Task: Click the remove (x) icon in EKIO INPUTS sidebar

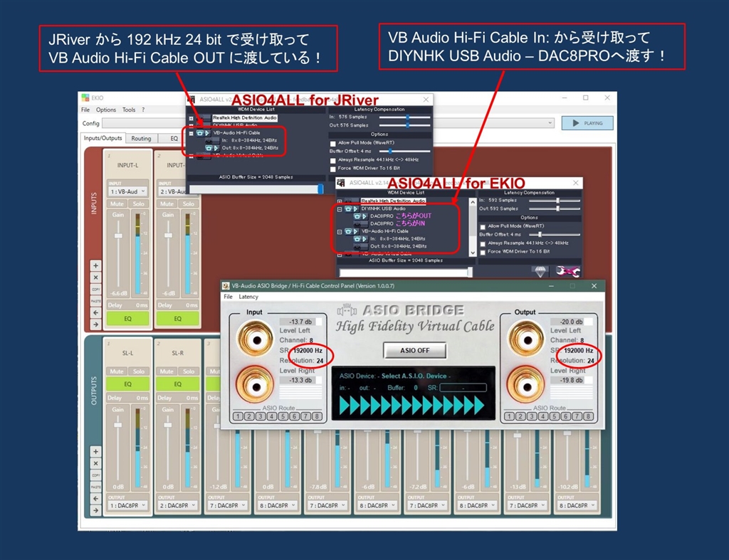Action: 96,278
